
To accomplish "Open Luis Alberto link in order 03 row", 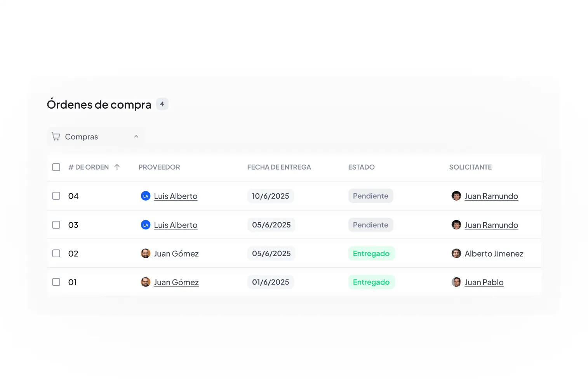I will 176,225.
